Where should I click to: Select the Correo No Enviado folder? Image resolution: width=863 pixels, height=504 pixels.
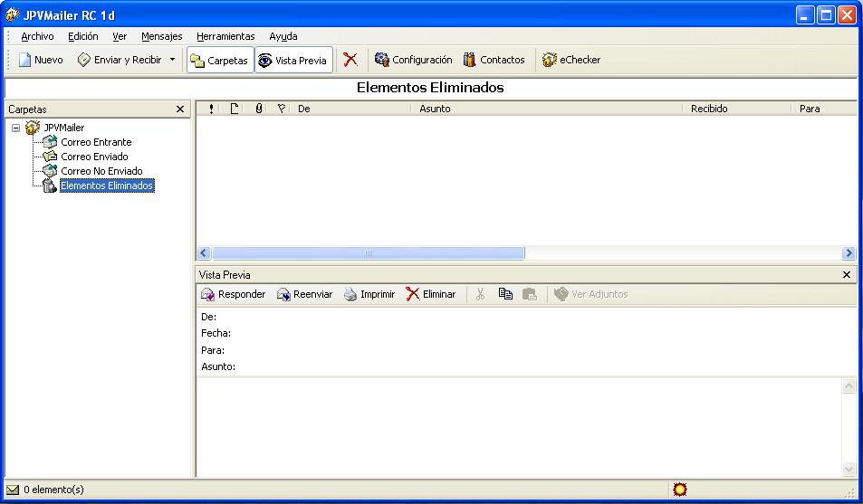click(x=101, y=171)
